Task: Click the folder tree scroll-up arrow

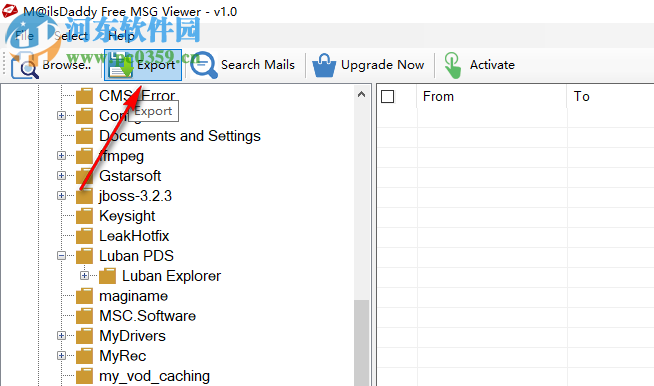Action: [362, 94]
